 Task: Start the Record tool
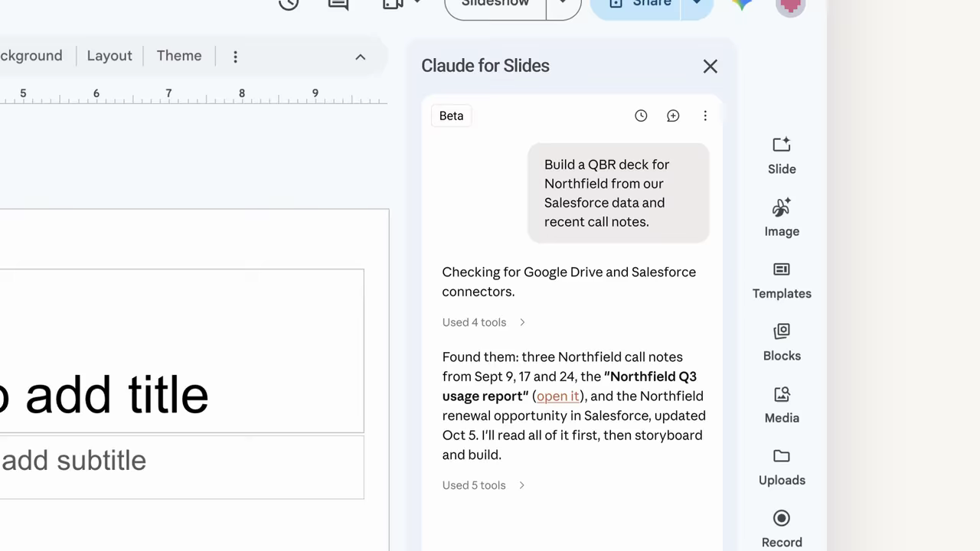pos(782,530)
